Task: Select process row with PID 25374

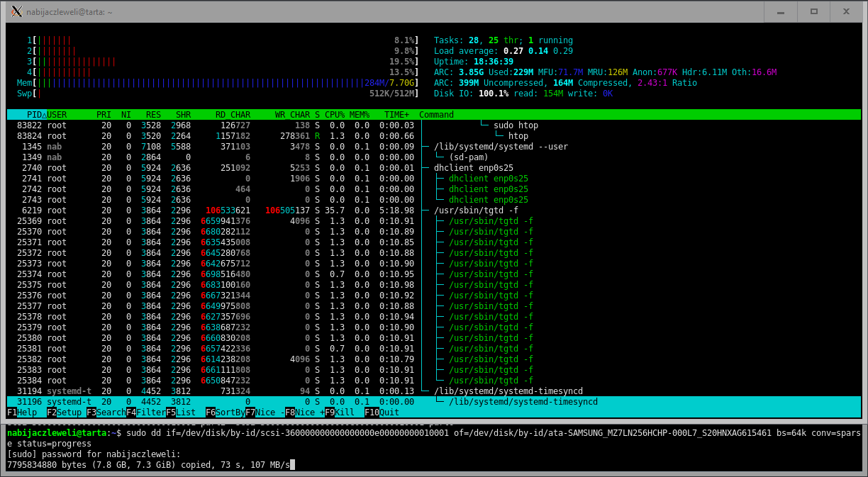Action: pos(213,274)
